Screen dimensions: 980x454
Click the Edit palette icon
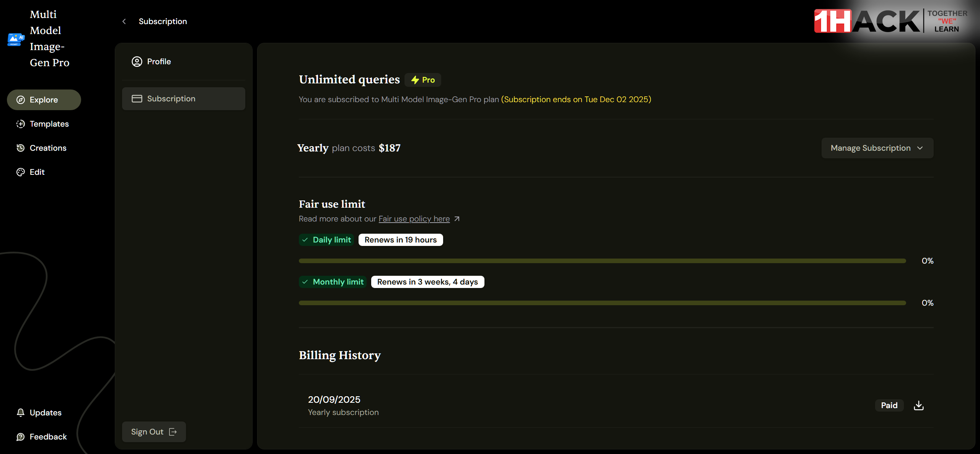(21, 172)
